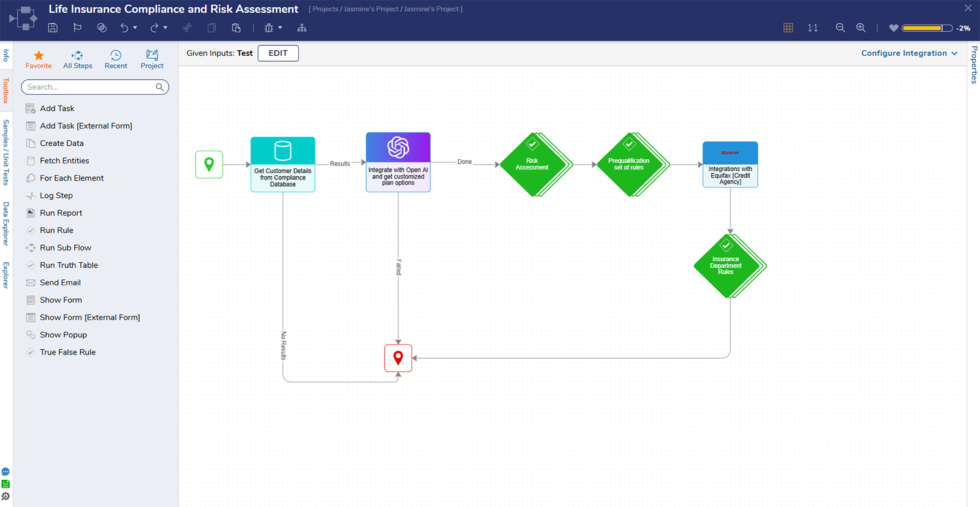This screenshot has height=507, width=980.
Task: Expand the redo history dropdown arrow
Action: click(165, 28)
